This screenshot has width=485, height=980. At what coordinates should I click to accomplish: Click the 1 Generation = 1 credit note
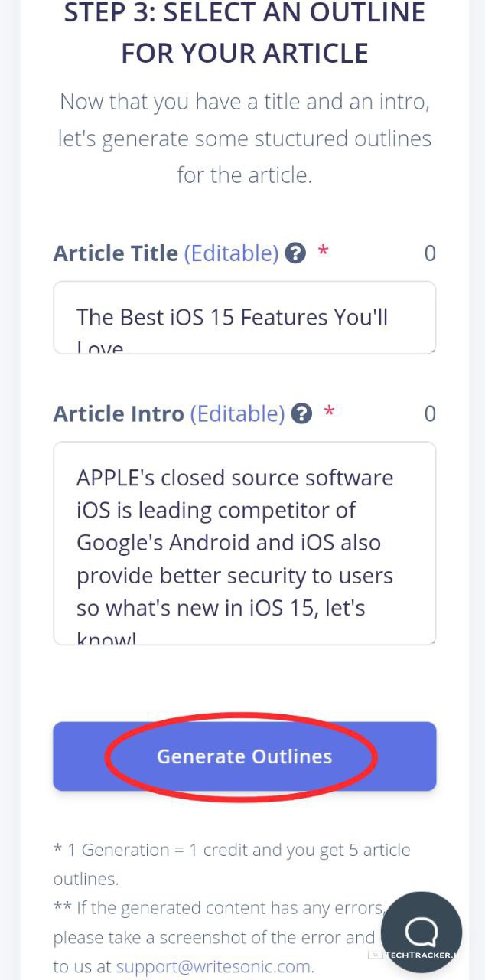pos(232,864)
